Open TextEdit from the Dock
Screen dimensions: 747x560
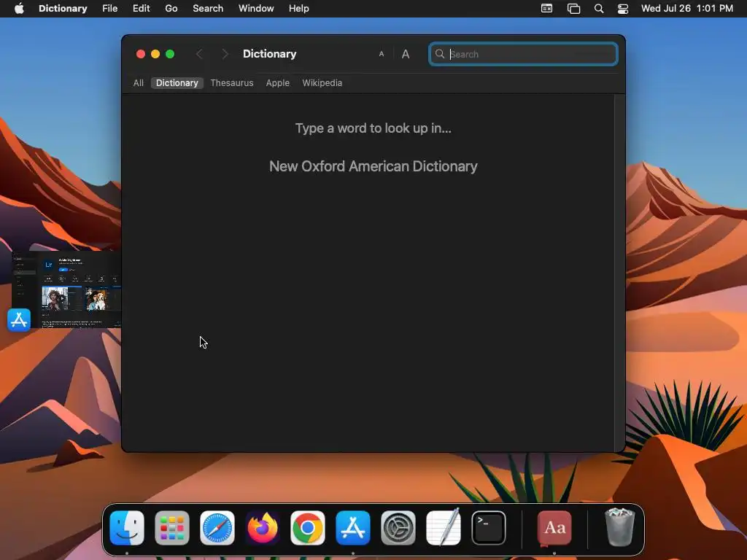pos(444,528)
